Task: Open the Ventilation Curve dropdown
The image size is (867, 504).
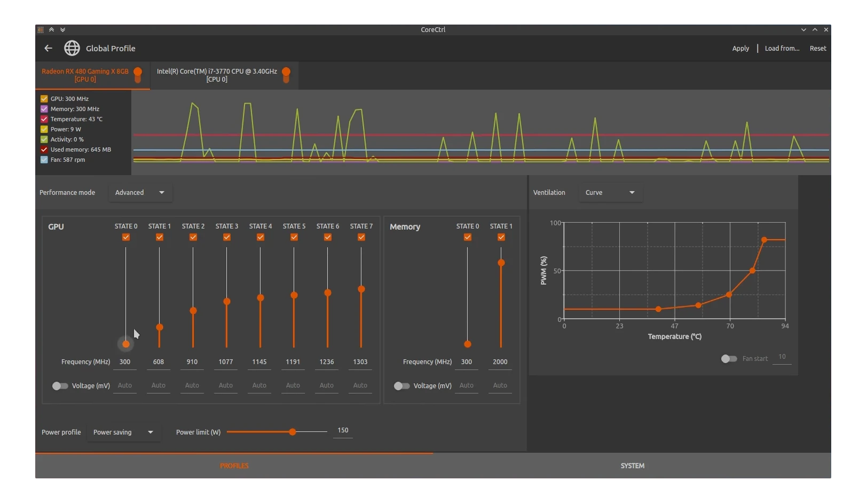Action: [610, 192]
